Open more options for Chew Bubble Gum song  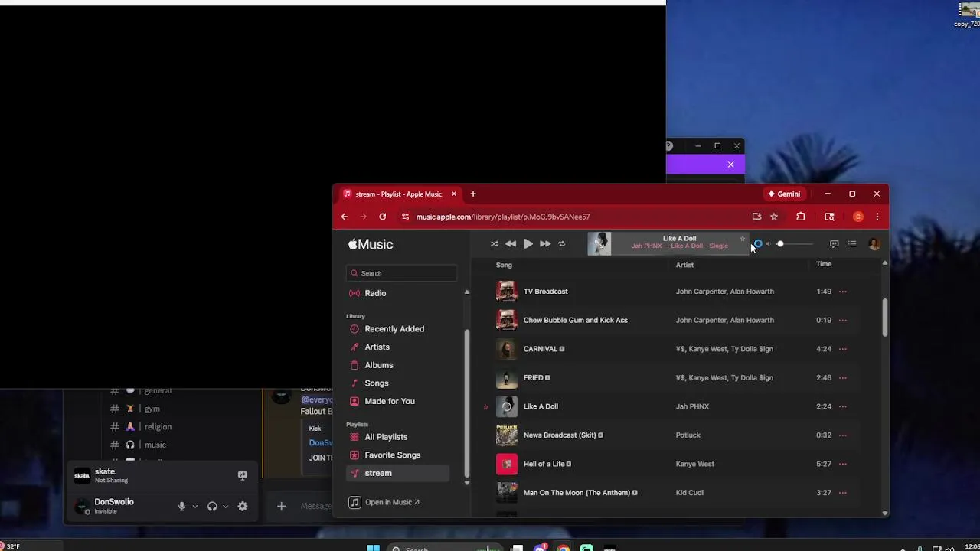tap(843, 320)
